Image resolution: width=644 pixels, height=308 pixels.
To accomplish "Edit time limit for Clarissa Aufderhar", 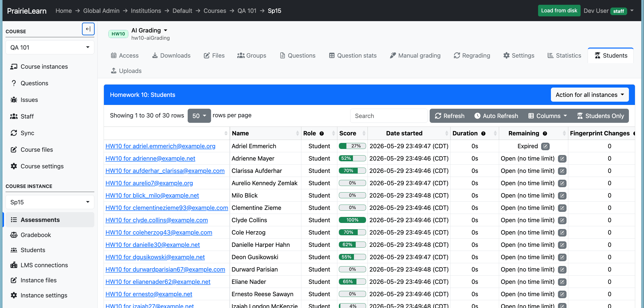I will click(x=562, y=171).
